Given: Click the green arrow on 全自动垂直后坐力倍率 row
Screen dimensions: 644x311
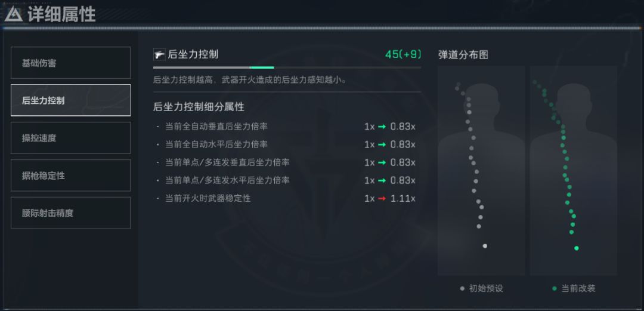Looking at the screenshot, I should point(382,127).
